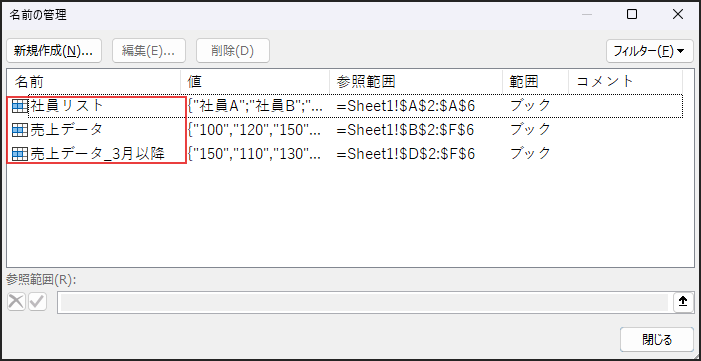This screenshot has width=701, height=361.
Task: Click the table icon beside 売上データ_3月以降
Action: (20, 154)
